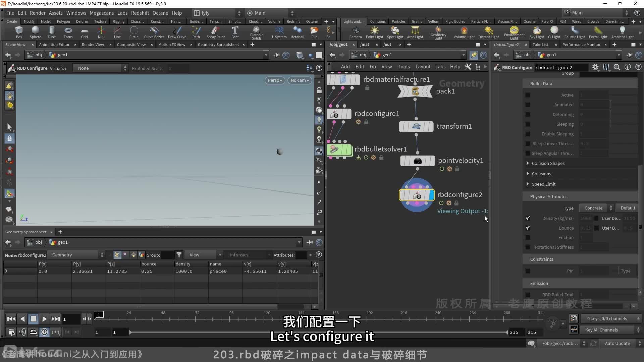The image size is (644, 362).
Task: Enable the Active checkbox
Action: click(528, 95)
